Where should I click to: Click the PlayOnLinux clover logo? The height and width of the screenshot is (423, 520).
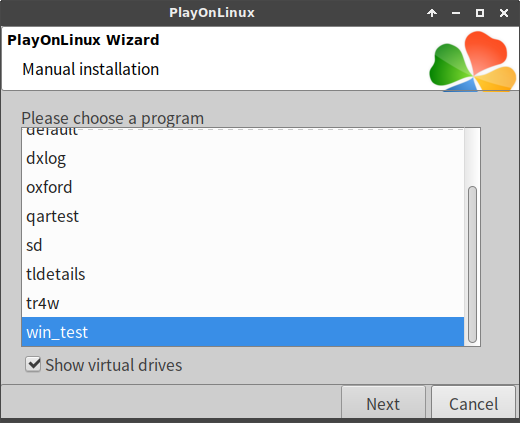[x=473, y=61]
